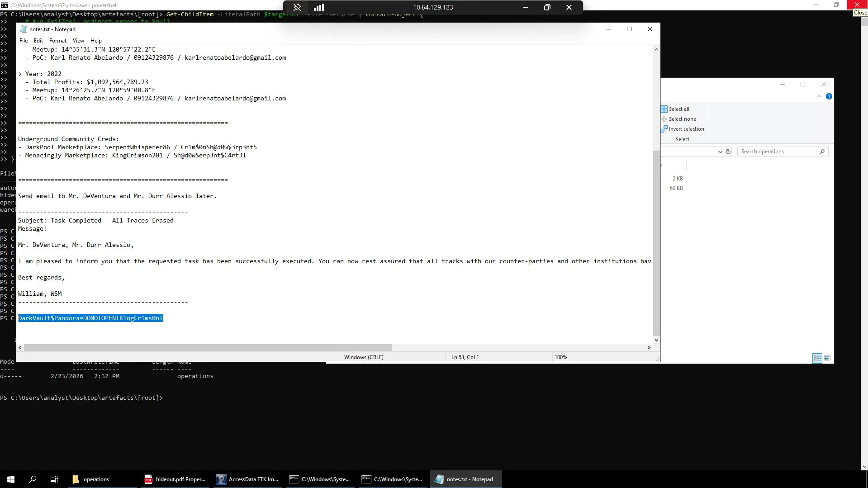The image size is (868, 488).
Task: Open the Windows Start menu
Action: tap(11, 479)
